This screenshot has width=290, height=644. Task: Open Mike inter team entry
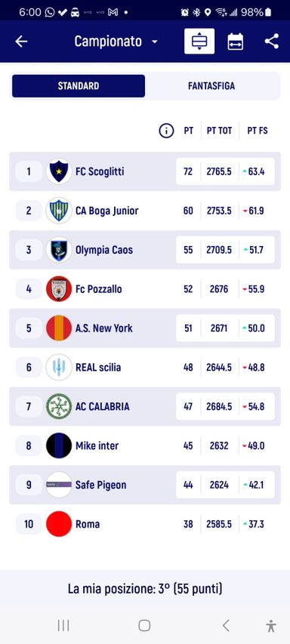click(x=145, y=445)
